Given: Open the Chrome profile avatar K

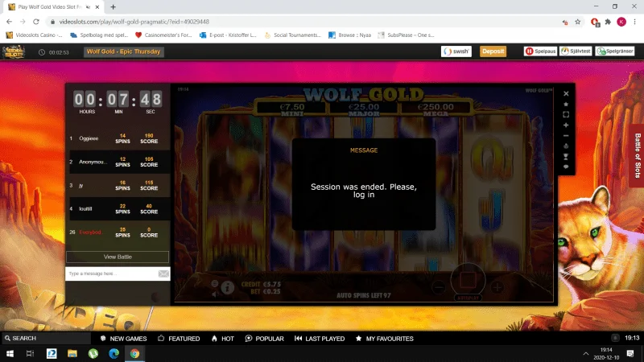Looking at the screenshot, I should (621, 22).
